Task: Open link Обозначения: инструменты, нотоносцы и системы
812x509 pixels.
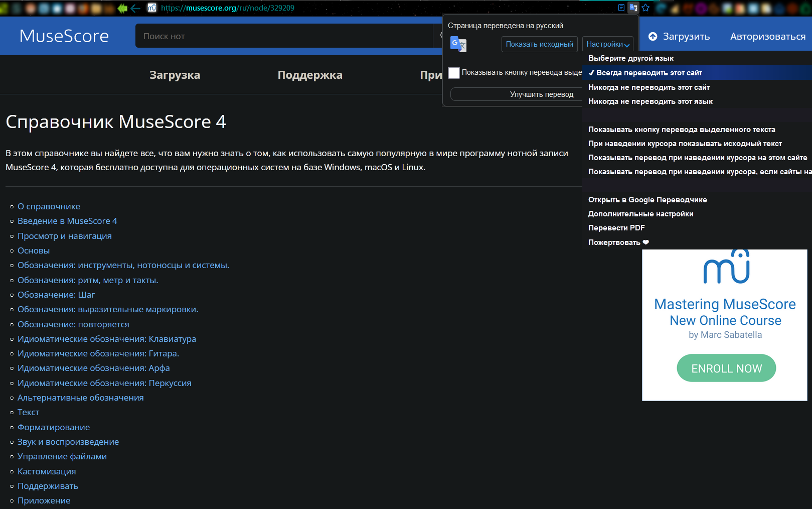Action: (123, 265)
